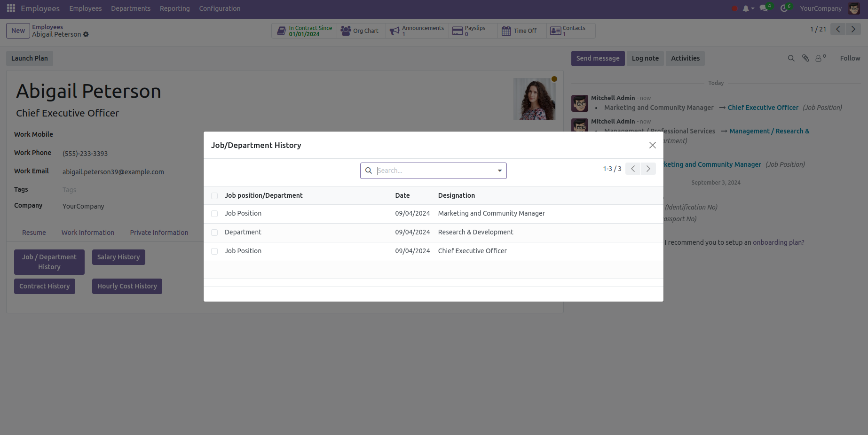Viewport: 868px width, 435px height.
Task: Click the paperclip attachments icon
Action: 805,58
